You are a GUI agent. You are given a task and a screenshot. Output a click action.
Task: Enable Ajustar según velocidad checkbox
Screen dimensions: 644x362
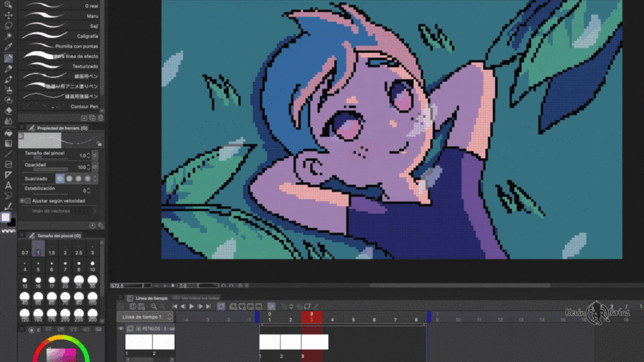[x=28, y=200]
